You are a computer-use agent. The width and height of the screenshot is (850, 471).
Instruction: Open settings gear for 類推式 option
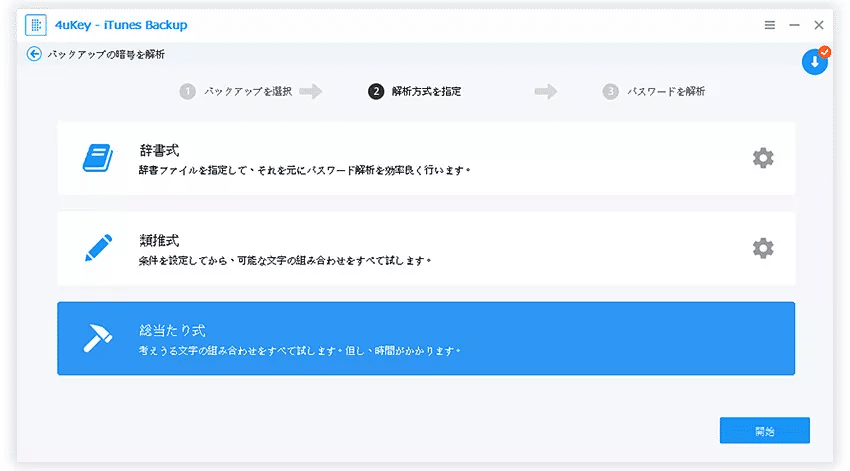point(763,248)
